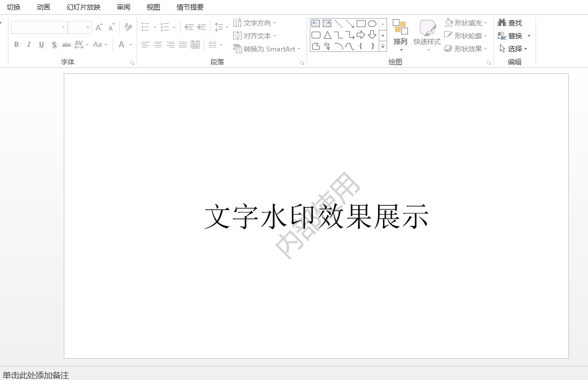Click the 替换 (Replace) icon
Screen dimensions: 588x380
[502, 36]
